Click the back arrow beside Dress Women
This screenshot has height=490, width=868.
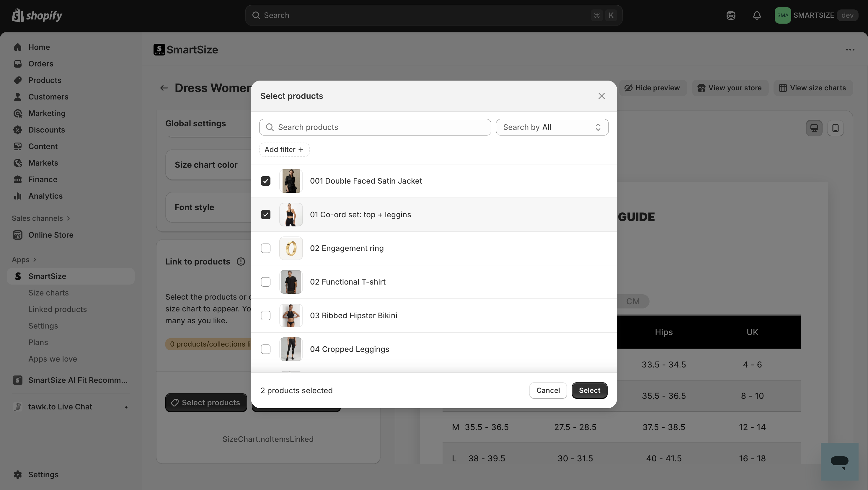[164, 88]
